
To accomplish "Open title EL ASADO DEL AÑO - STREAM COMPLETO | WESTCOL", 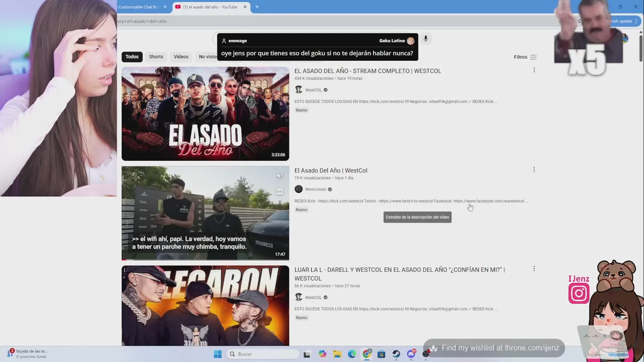I will pyautogui.click(x=368, y=71).
